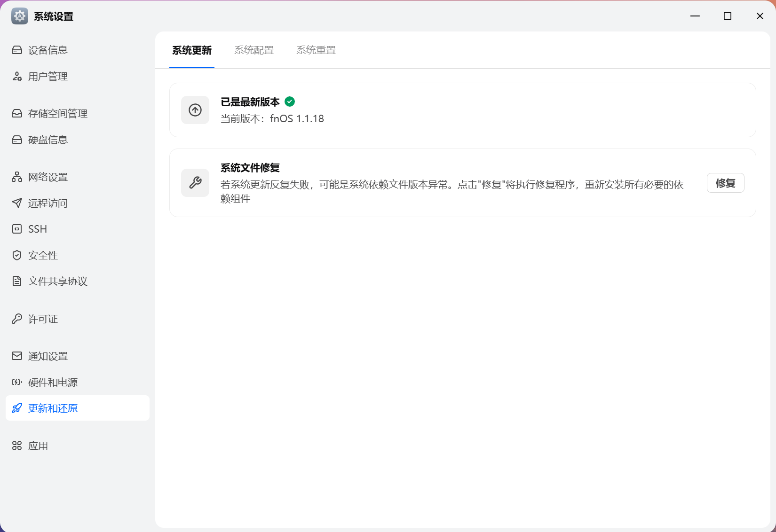Screen dimensions: 776x532
Task: Click the 系统文件修复 heading
Action: point(250,168)
